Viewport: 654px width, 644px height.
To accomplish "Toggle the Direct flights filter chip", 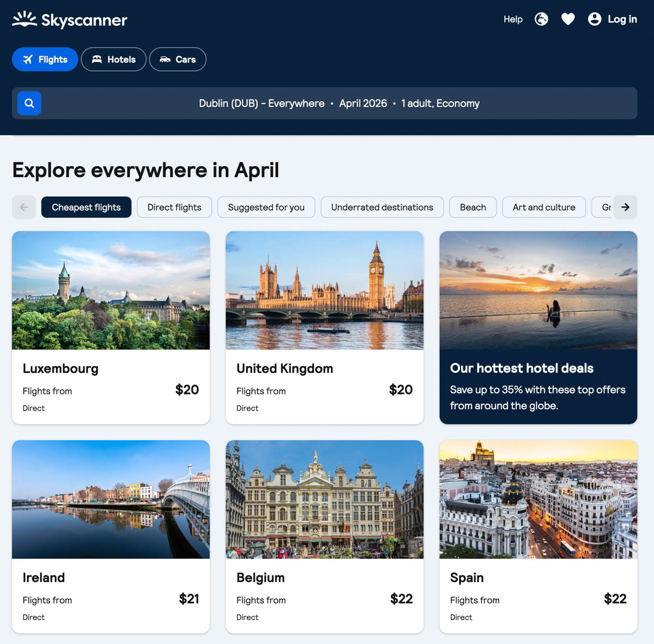I will click(174, 207).
